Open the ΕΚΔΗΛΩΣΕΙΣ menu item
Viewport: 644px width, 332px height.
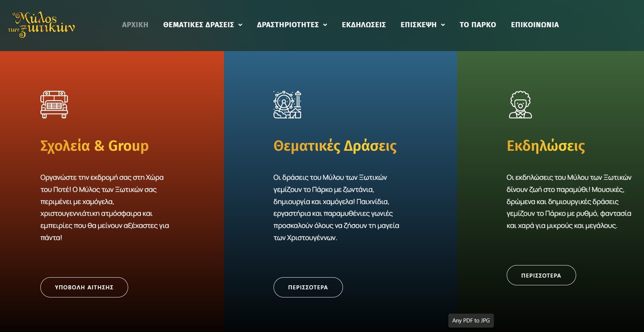click(363, 25)
